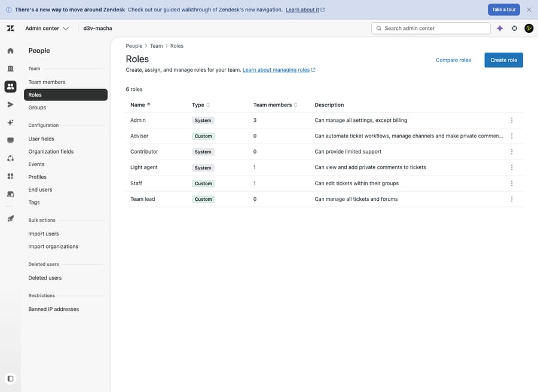Select Roles in the sidebar

coord(66,94)
